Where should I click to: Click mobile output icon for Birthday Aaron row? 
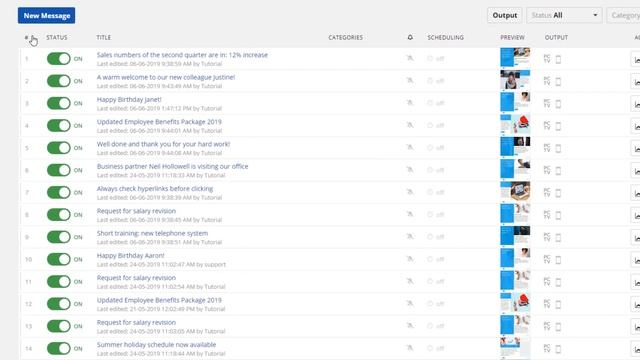[x=558, y=260]
